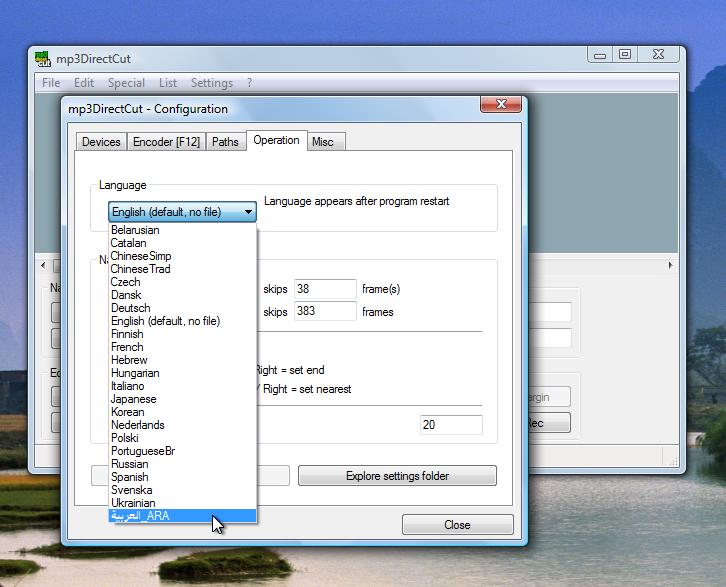Click the mp3DirectCut title bar app icon
Viewport: 726px width, 587px height.
[43, 58]
